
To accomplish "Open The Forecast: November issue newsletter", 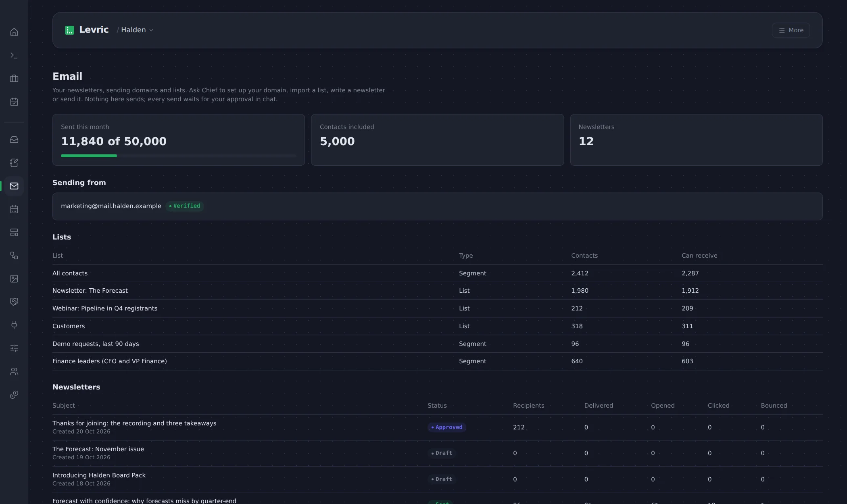I will click(x=437, y=453).
